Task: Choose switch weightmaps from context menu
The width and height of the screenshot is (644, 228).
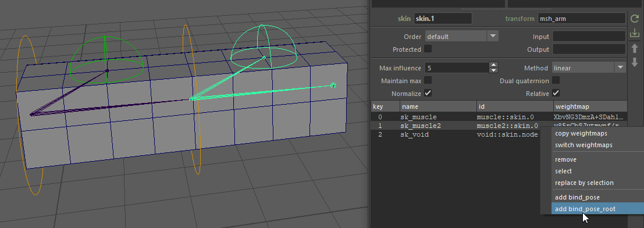Action: pyautogui.click(x=583, y=145)
